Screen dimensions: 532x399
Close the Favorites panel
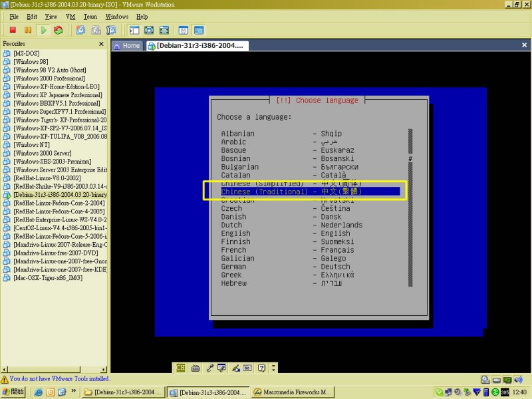(101, 44)
